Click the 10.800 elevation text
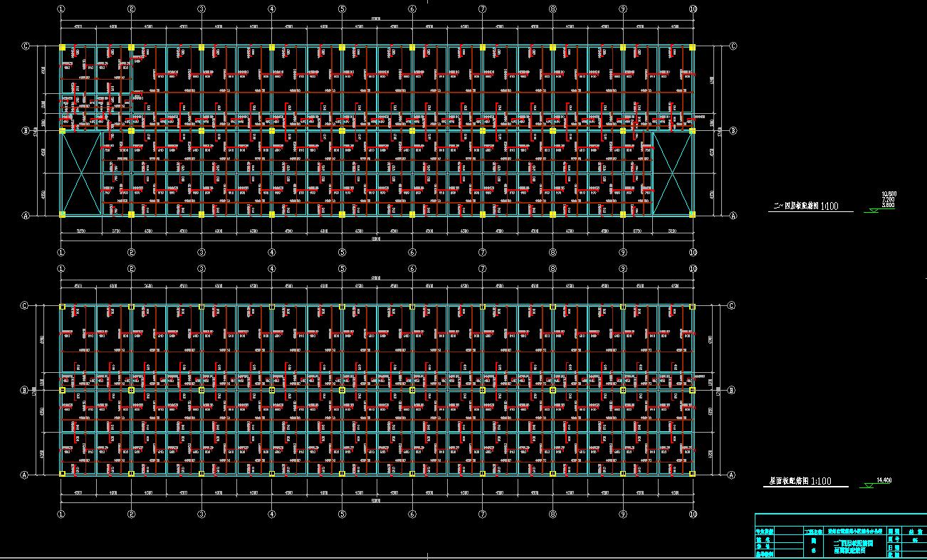 pos(888,194)
